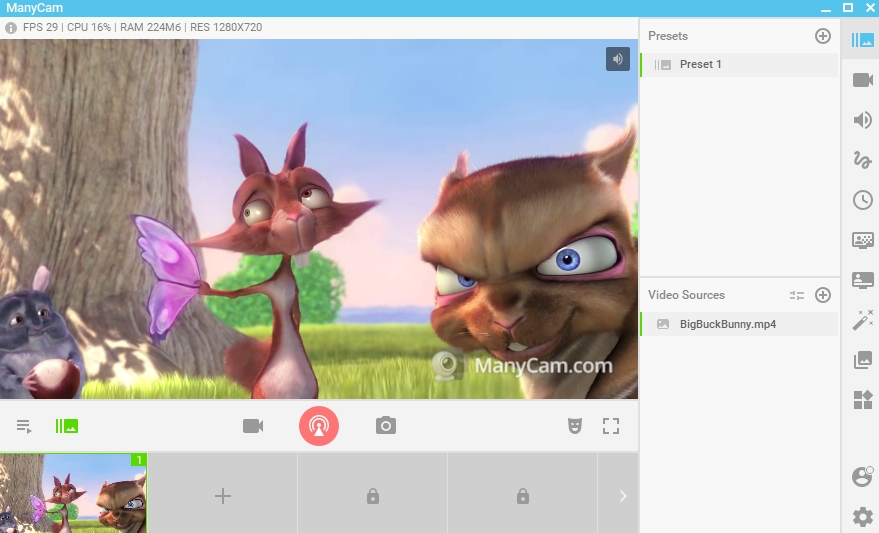Open the Video sidebar tab with camera icon
The height and width of the screenshot is (533, 879).
point(862,80)
